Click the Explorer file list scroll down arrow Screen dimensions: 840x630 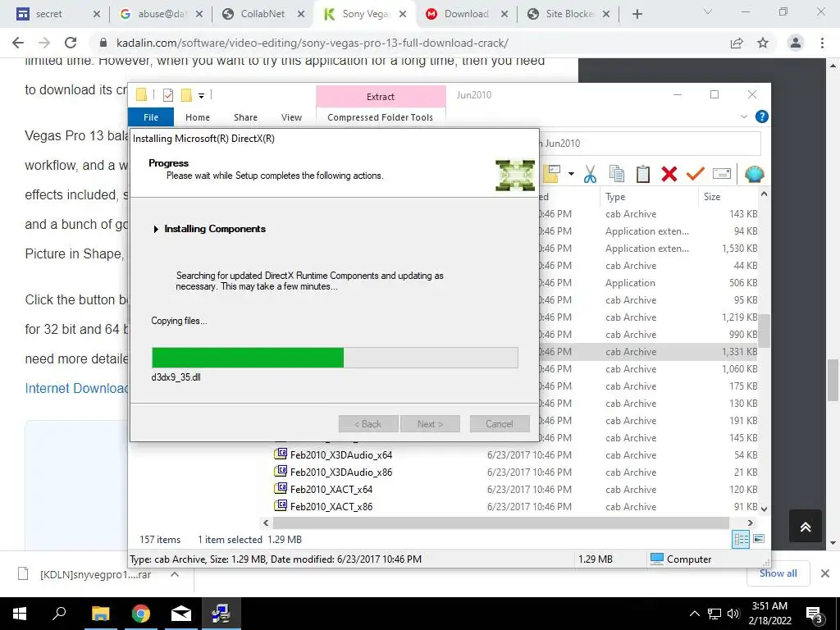[x=765, y=509]
